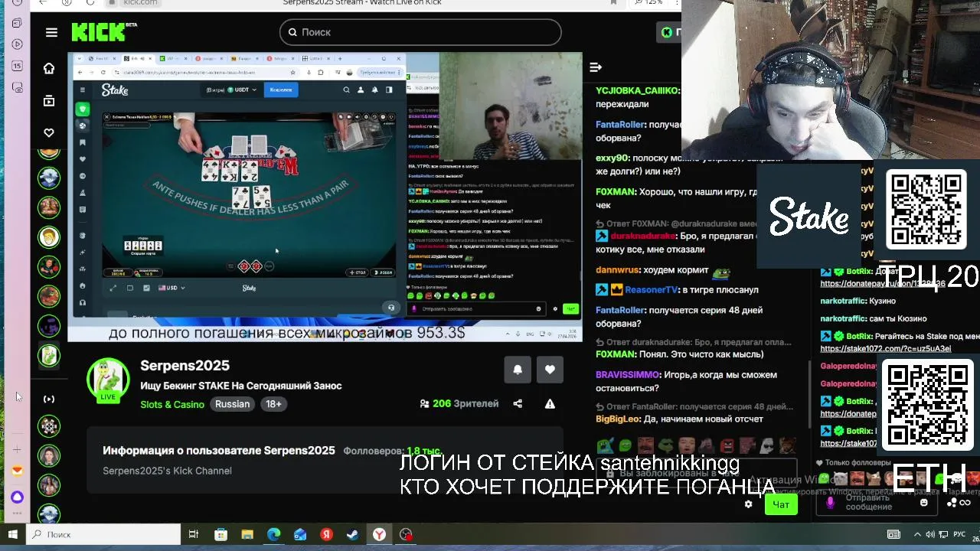Collapse the chat panel with arrow icon
This screenshot has height=551, width=980.
click(596, 67)
